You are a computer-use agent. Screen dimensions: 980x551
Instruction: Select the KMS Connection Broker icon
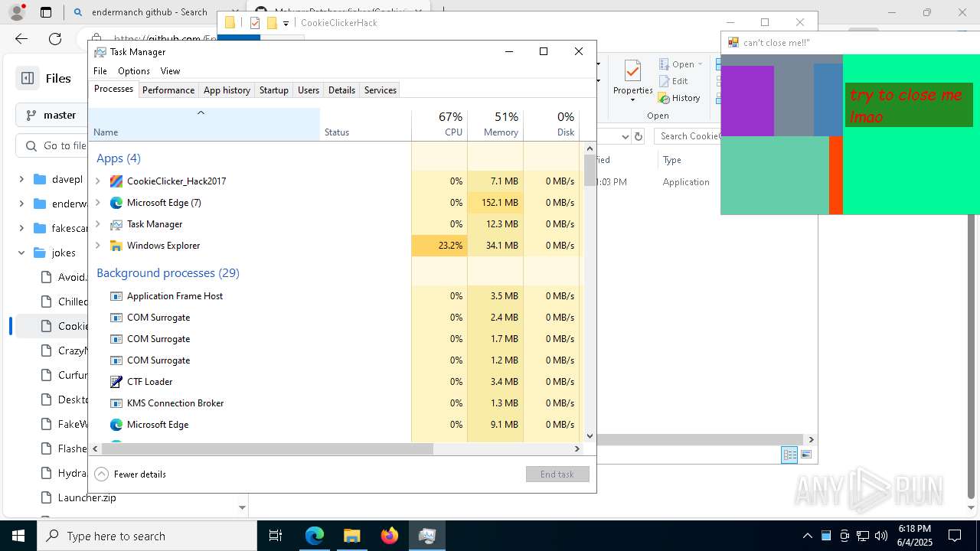pyautogui.click(x=116, y=403)
